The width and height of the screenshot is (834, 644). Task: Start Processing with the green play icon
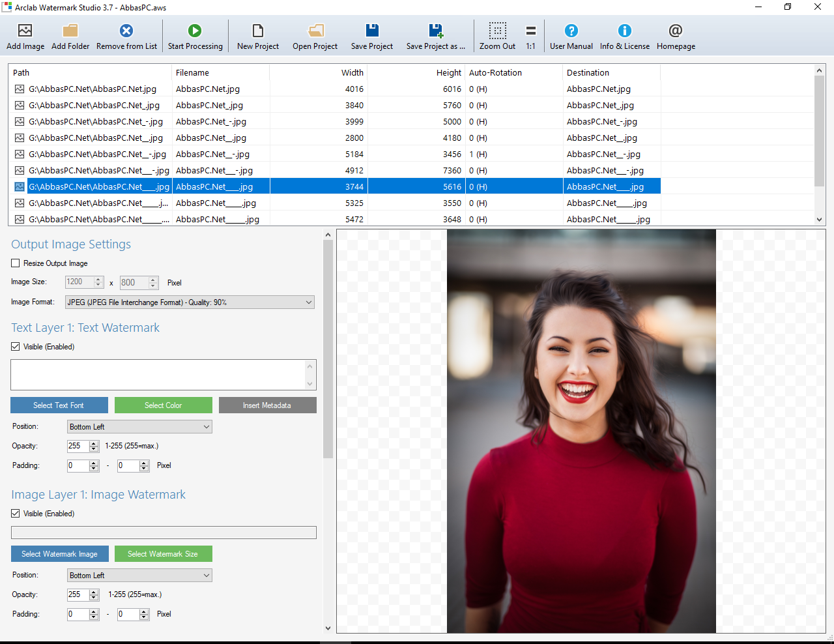tap(195, 31)
